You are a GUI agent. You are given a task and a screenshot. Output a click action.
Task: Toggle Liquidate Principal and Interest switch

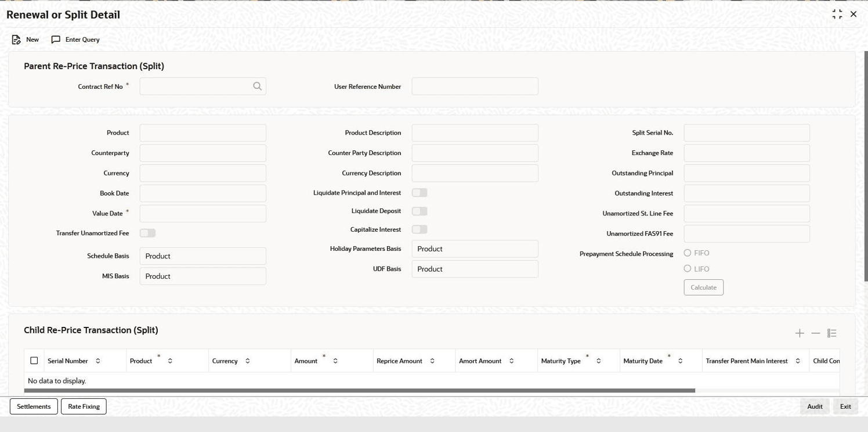419,193
